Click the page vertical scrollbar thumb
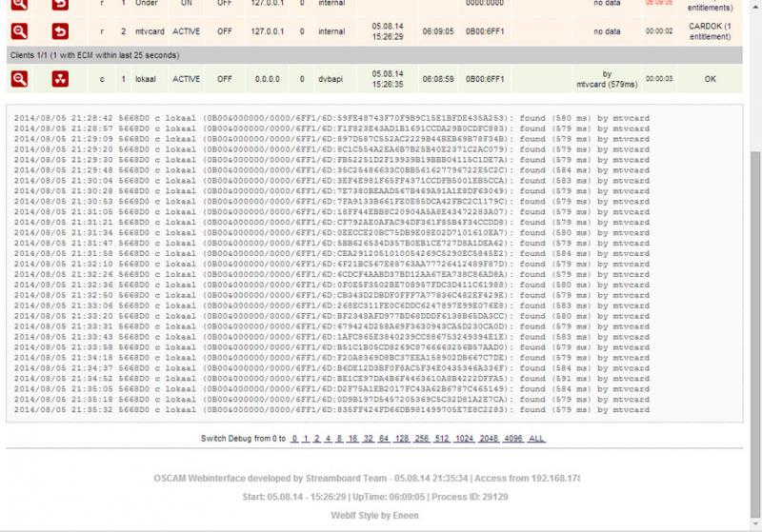The image size is (762, 532). pyautogui.click(x=755, y=335)
